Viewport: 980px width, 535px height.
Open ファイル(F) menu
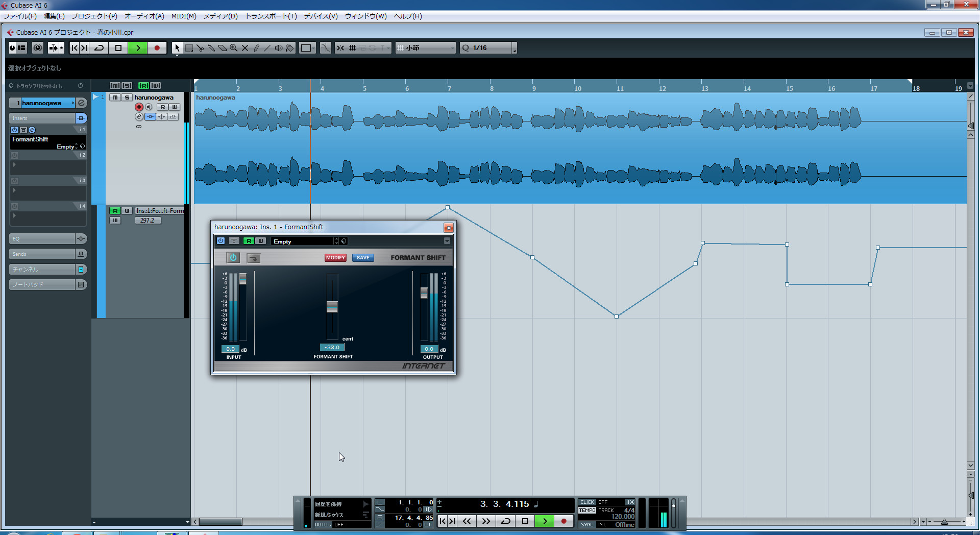click(x=20, y=16)
